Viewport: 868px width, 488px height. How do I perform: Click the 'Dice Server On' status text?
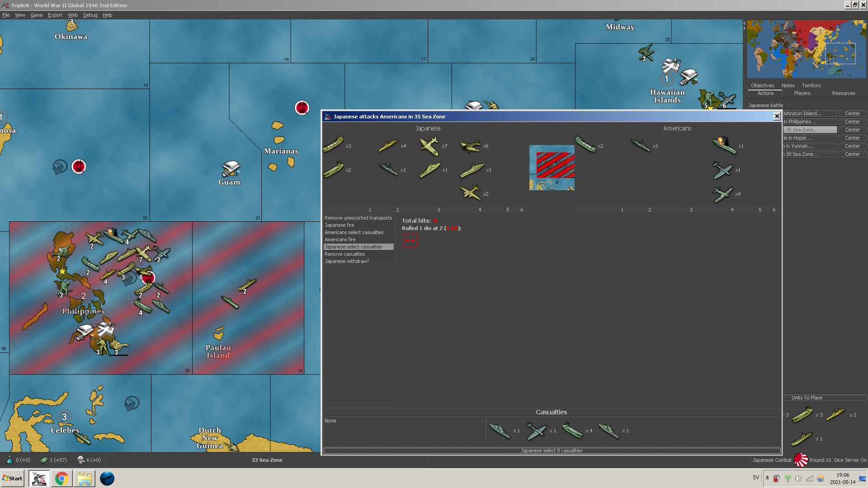850,460
